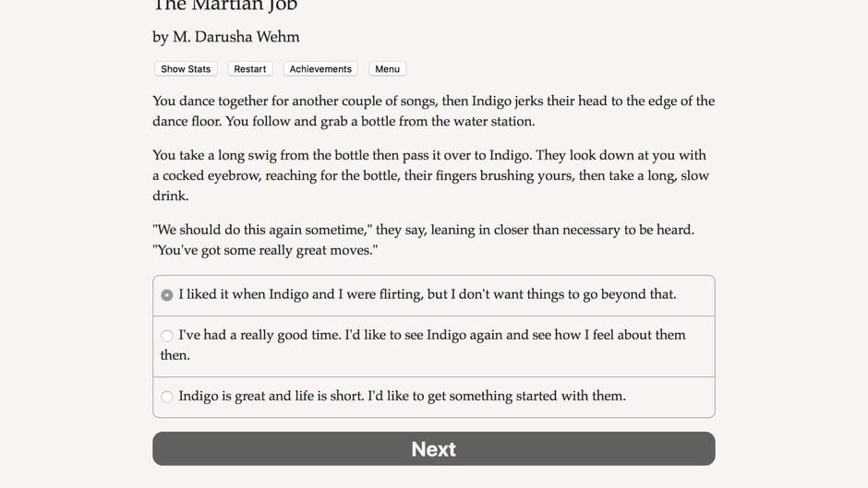Viewport: 868px width, 488px height.
Task: Click the 'Indigo is great and life is short' choice text
Action: [x=402, y=396]
